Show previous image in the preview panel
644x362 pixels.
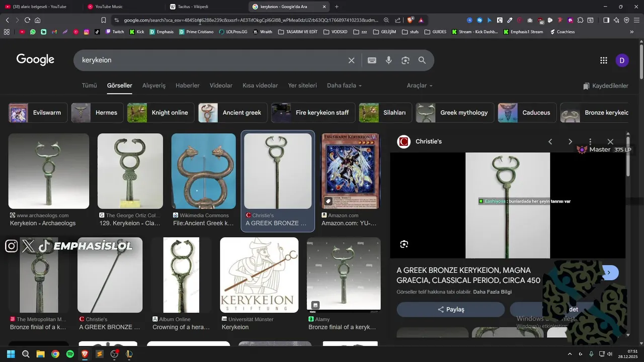550,142
